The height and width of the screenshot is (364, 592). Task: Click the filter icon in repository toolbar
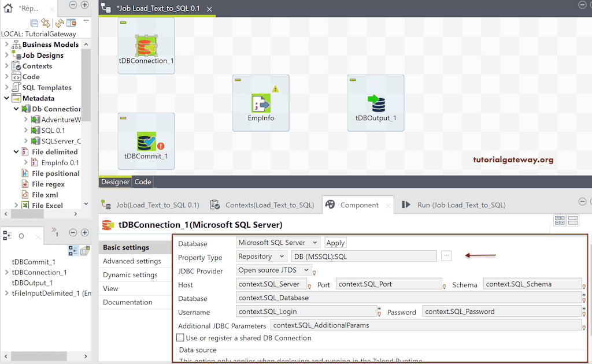pos(71,23)
